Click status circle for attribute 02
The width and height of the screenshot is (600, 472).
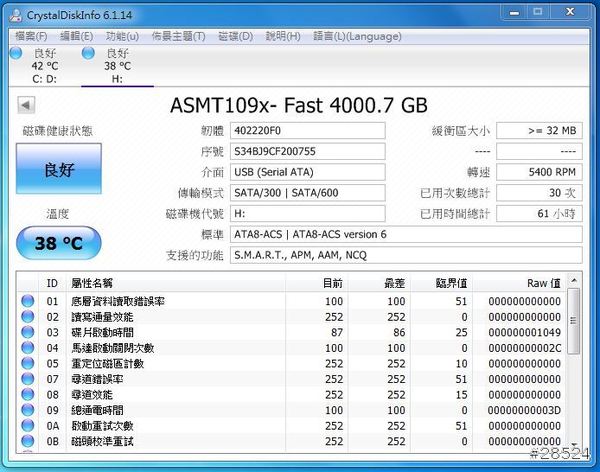(x=28, y=317)
